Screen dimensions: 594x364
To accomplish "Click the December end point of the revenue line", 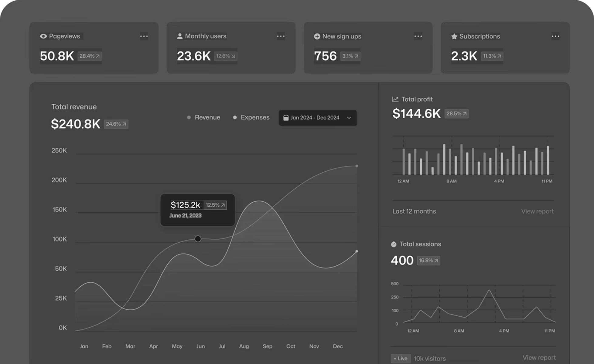I will (357, 166).
